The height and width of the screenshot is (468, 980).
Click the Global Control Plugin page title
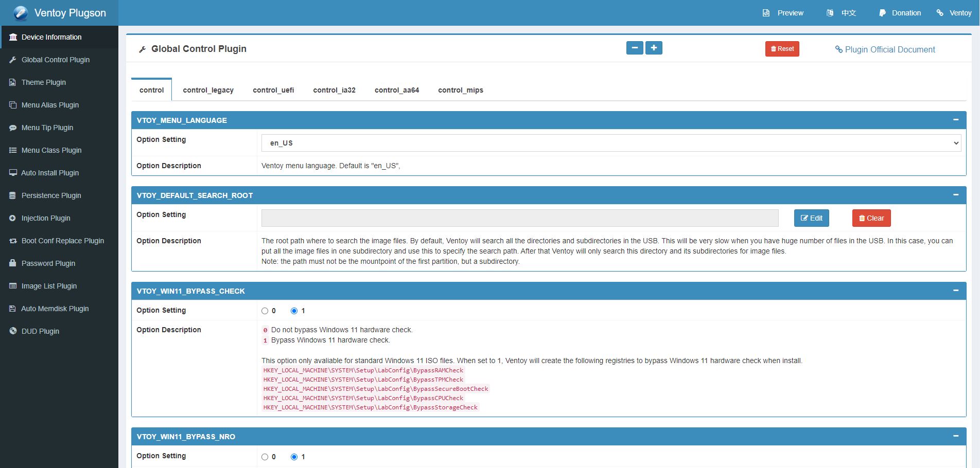(x=199, y=49)
